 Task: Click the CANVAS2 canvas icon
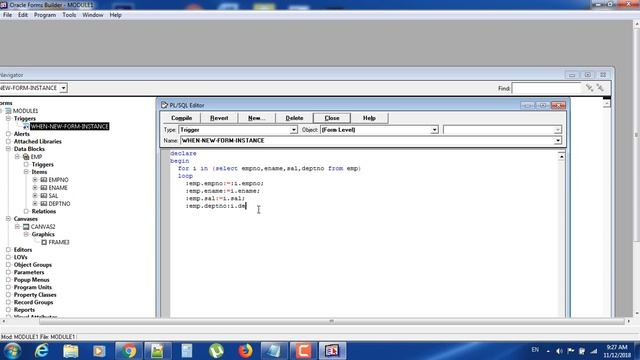click(26, 227)
